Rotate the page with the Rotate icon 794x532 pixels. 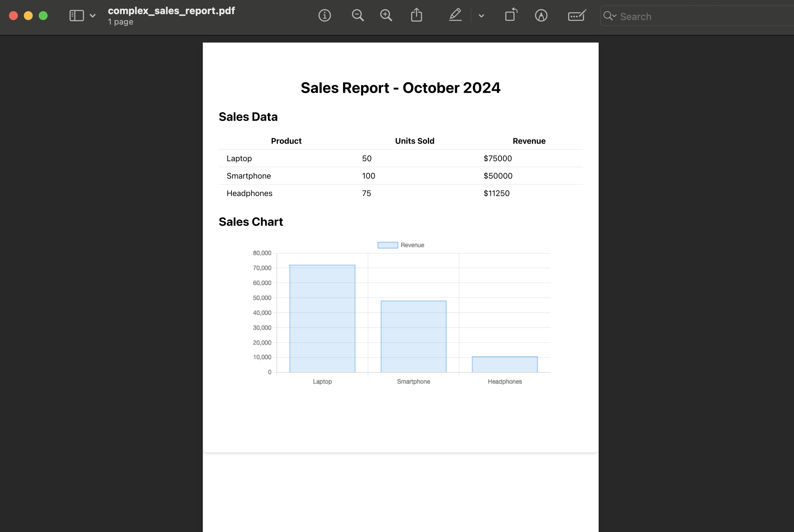pyautogui.click(x=511, y=15)
